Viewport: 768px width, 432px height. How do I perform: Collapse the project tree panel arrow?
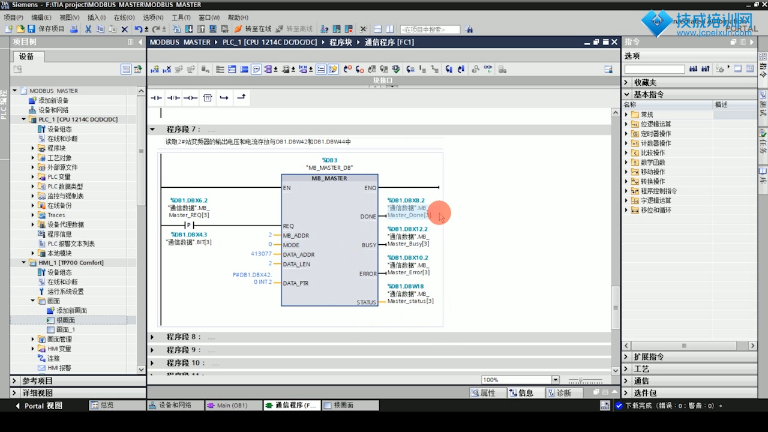(141, 42)
